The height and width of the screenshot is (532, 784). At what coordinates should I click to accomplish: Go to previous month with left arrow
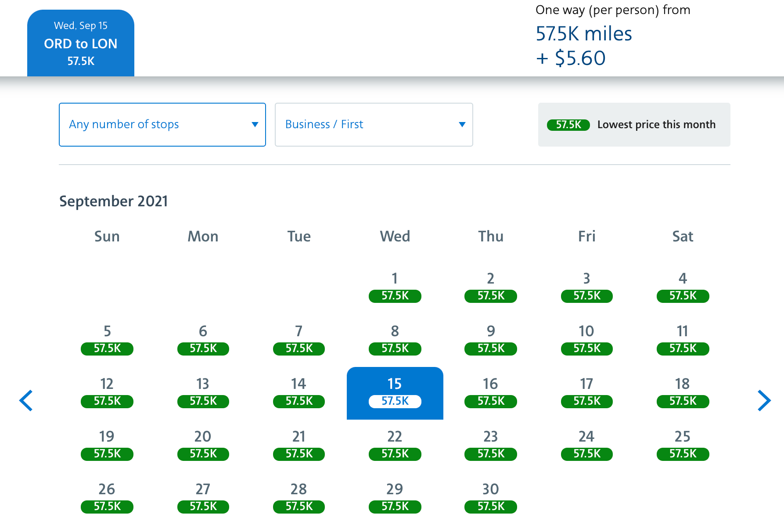(x=26, y=400)
